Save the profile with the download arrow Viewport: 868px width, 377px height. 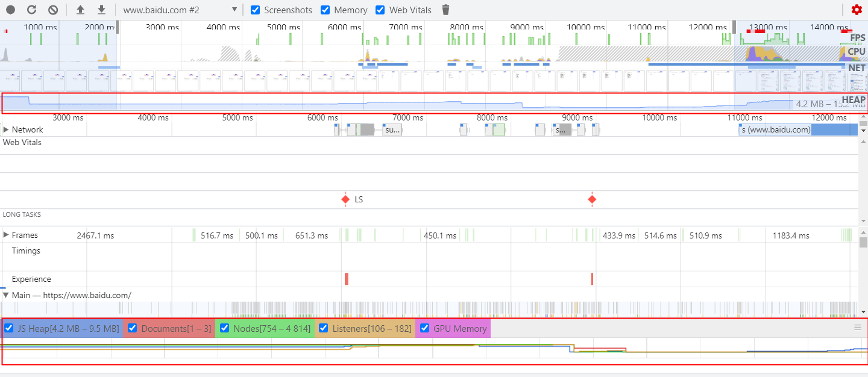(x=101, y=10)
